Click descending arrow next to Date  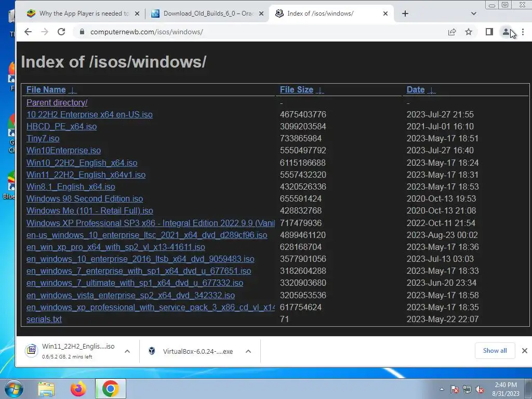431,90
